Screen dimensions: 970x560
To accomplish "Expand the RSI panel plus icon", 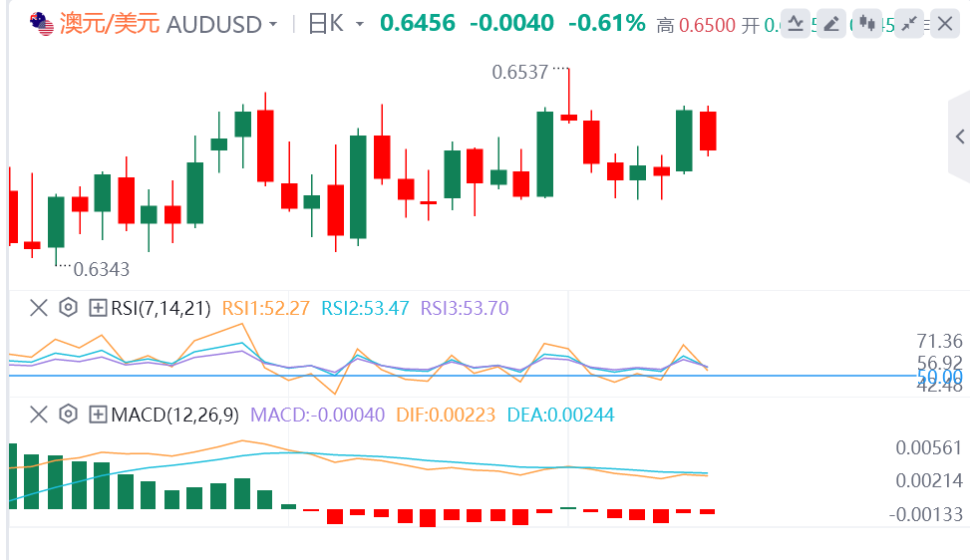I will point(98,308).
